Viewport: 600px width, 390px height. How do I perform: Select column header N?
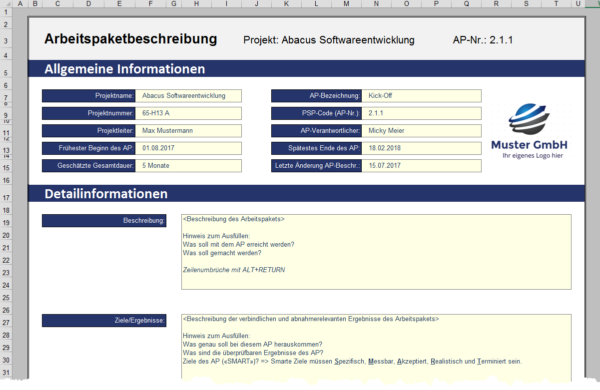tap(376, 3)
